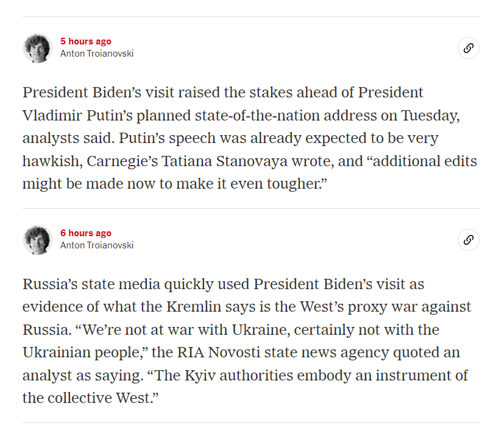Screen dimensions: 504x431
Task: Click the author photo beside 5 hours ago
Action: tap(38, 48)
